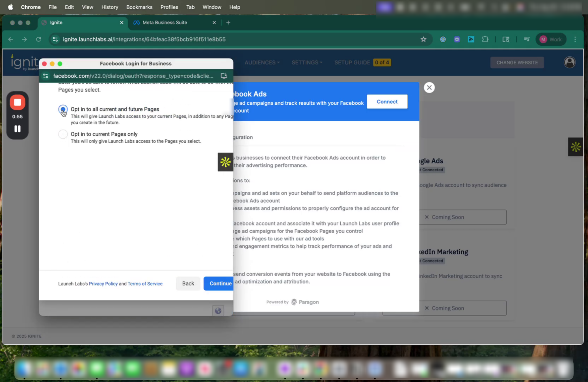This screenshot has height=382, width=588.
Task: Open the media controls icon
Action: (527, 39)
